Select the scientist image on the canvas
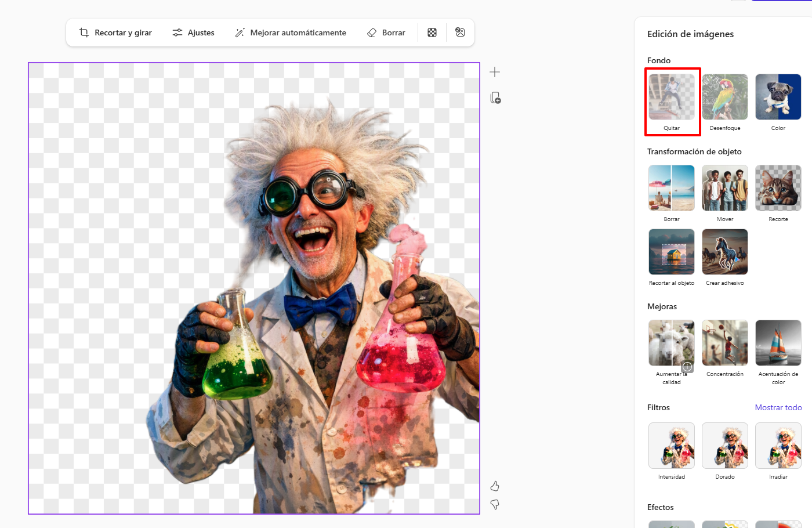 254,288
